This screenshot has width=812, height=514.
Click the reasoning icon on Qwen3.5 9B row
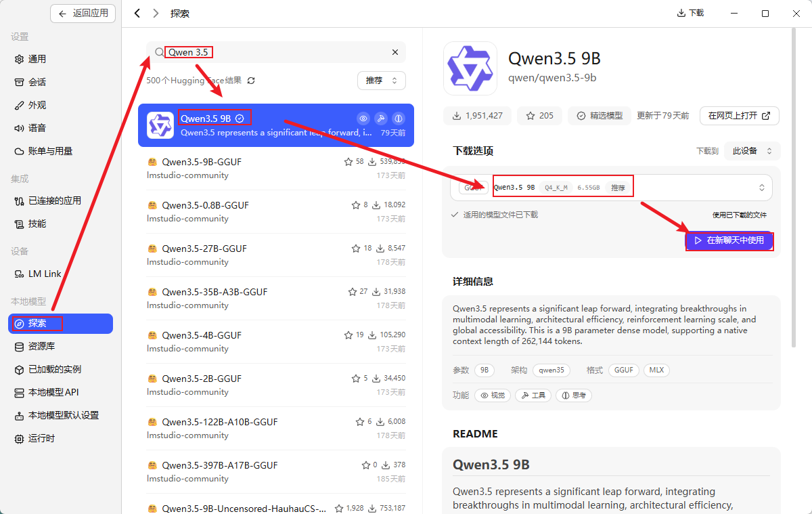399,119
